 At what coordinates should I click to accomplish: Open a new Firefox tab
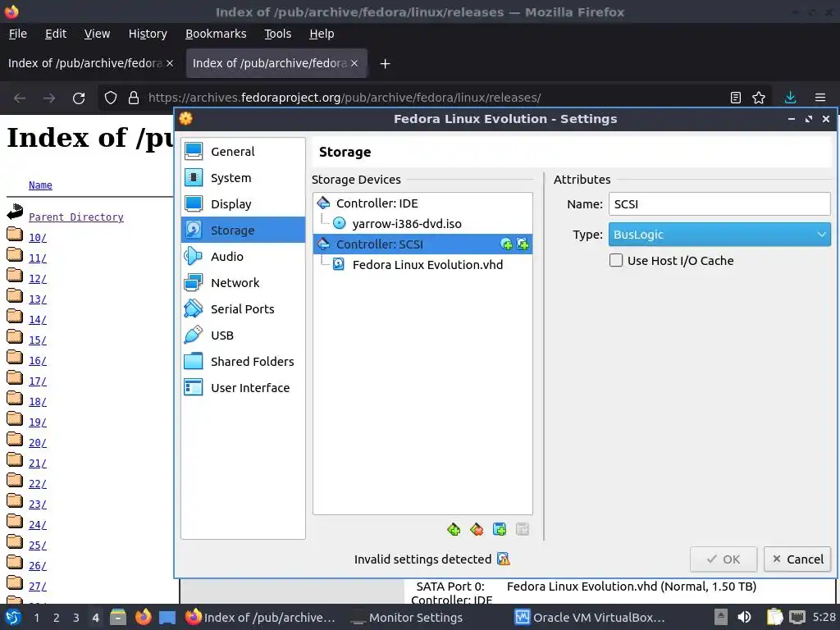pyautogui.click(x=385, y=64)
